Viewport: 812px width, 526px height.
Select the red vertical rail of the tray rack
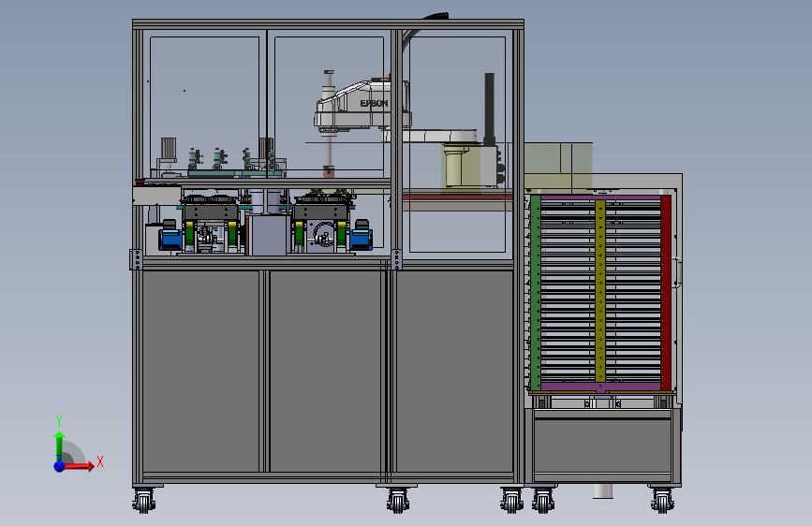tap(666, 293)
